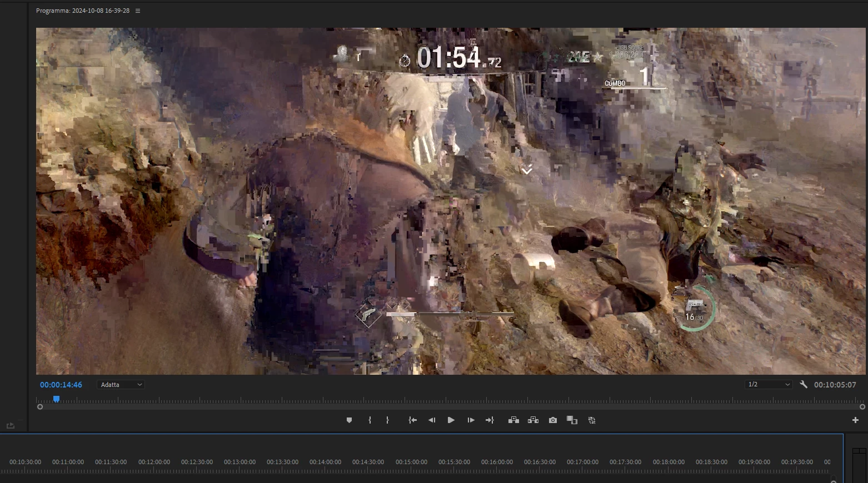Start playback with the Play button
This screenshot has width=868, height=483.
point(451,420)
